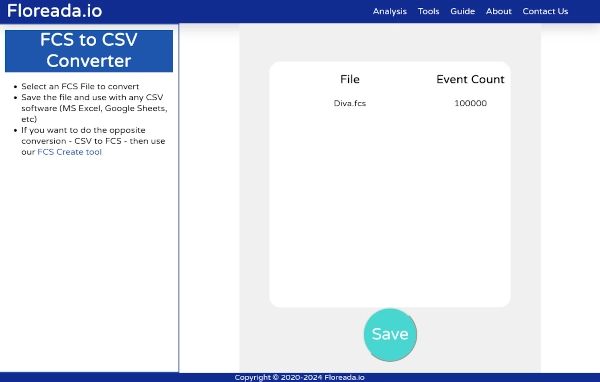This screenshot has height=382, width=600.
Task: Go to the About page
Action: 499,11
